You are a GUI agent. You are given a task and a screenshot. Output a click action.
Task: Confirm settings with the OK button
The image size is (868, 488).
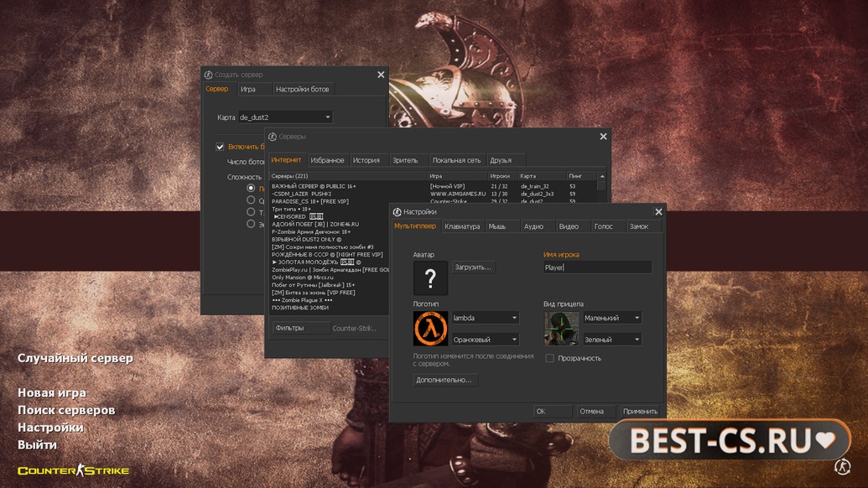click(553, 411)
